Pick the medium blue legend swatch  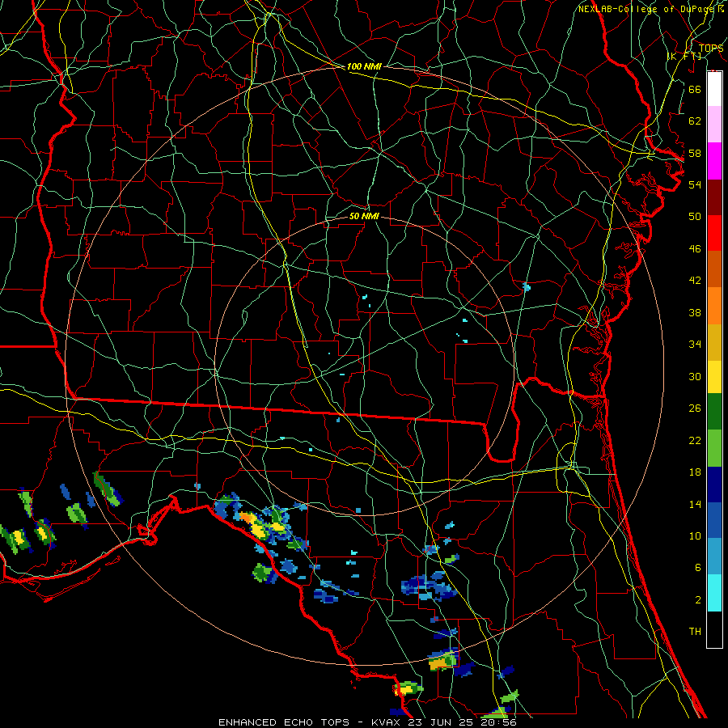pos(714,520)
